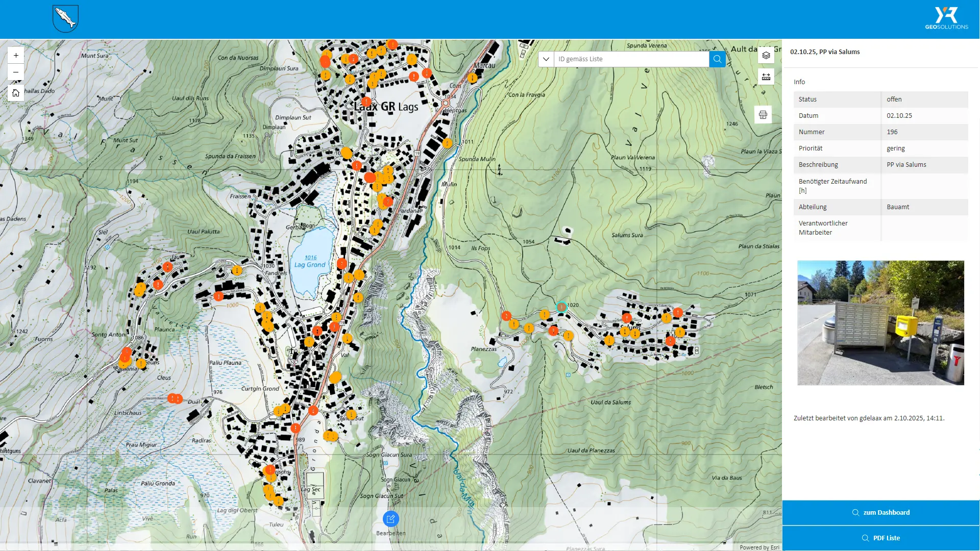The height and width of the screenshot is (551, 980).
Task: Click the Status offen table row
Action: 880,99
